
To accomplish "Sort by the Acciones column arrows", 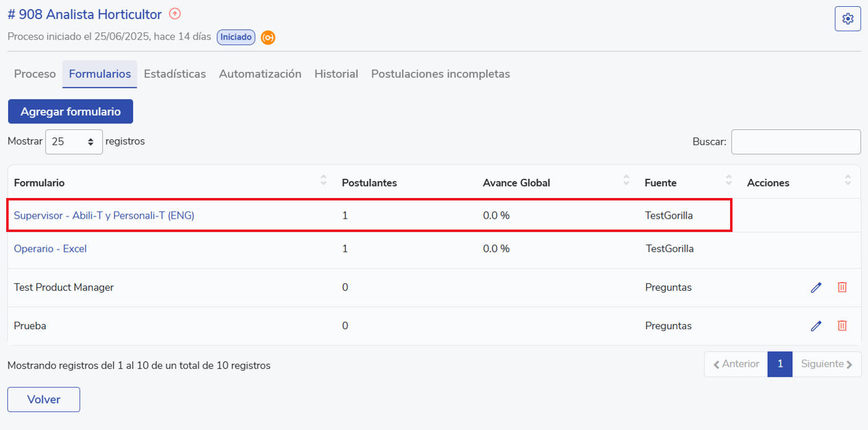I will (848, 180).
